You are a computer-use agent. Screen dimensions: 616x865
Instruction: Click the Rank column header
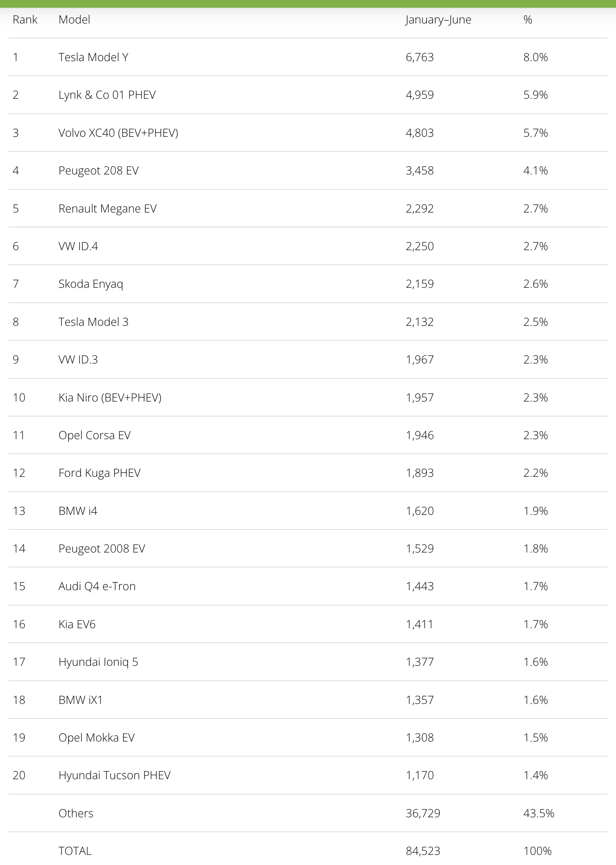[25, 19]
